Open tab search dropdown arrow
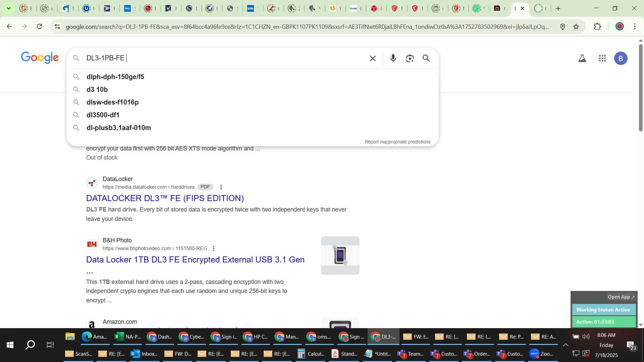Viewport: 644px width, 362px height. 9,8
